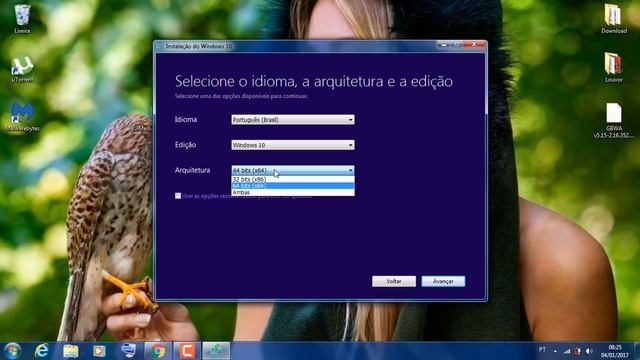
Task: Select the Windows 10 setup taskbar button
Action: (216, 351)
